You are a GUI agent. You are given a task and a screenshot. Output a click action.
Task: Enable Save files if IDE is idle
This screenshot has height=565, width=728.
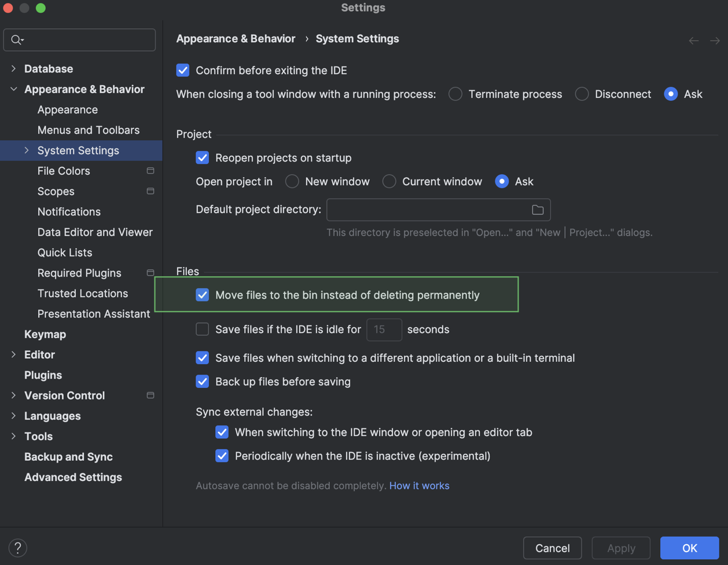pos(203,329)
